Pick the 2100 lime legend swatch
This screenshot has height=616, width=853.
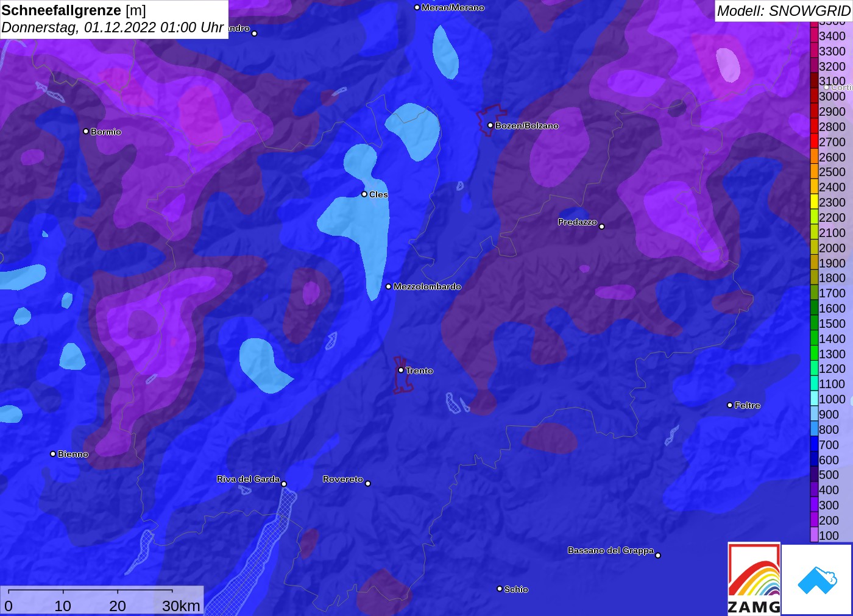pyautogui.click(x=814, y=233)
